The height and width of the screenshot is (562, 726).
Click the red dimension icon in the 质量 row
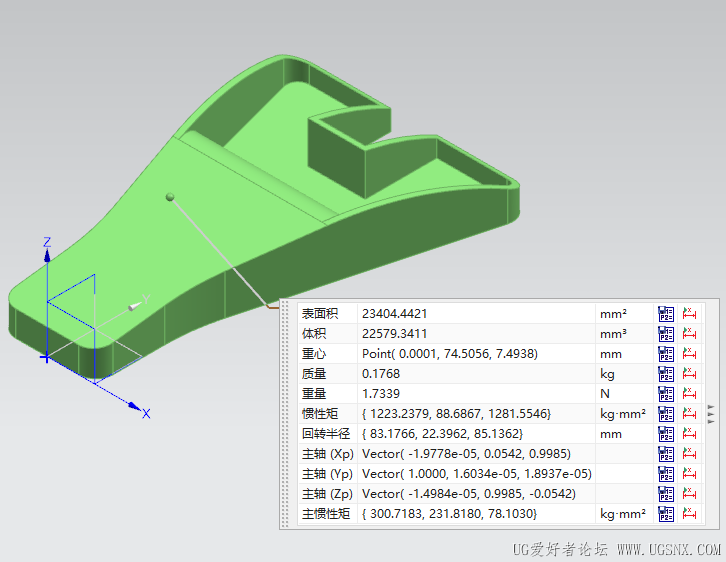coord(689,374)
